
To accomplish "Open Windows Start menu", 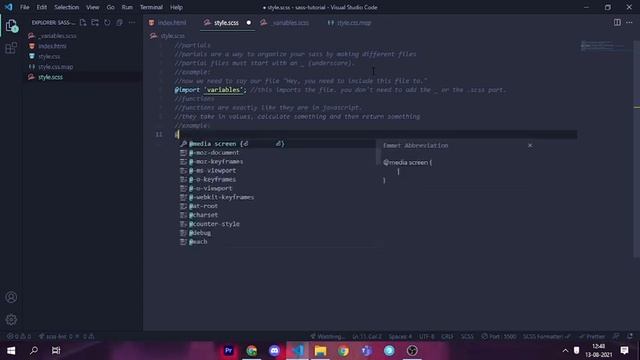I will click(x=11, y=351).
